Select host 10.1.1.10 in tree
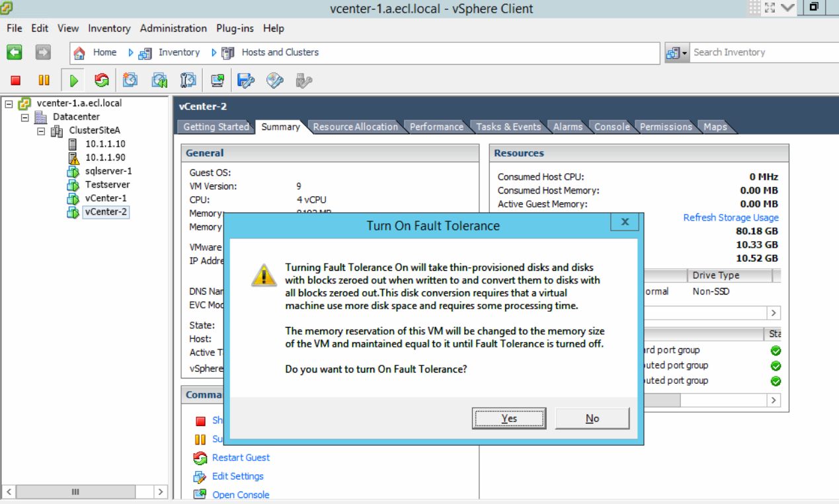 pyautogui.click(x=105, y=144)
